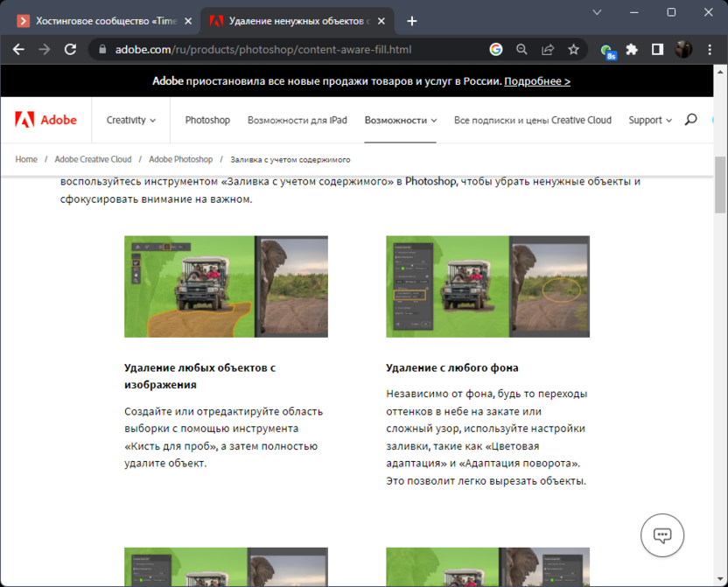This screenshot has width=728, height=587.
Task: Click the browser forward arrow
Action: coord(44,49)
